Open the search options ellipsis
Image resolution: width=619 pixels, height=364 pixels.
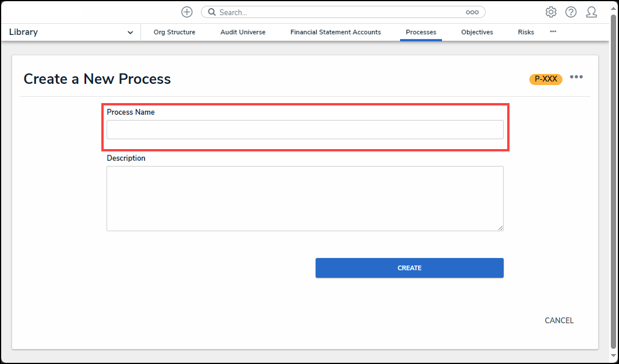472,12
